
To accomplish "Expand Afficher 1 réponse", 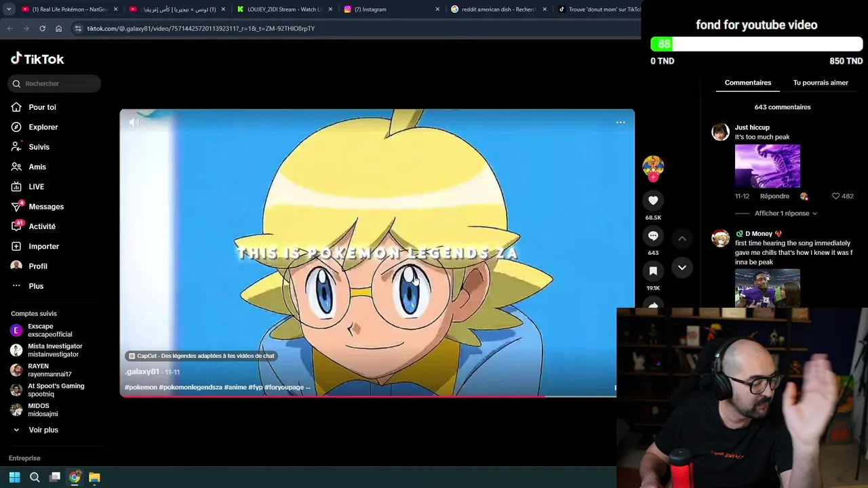I will 785,213.
